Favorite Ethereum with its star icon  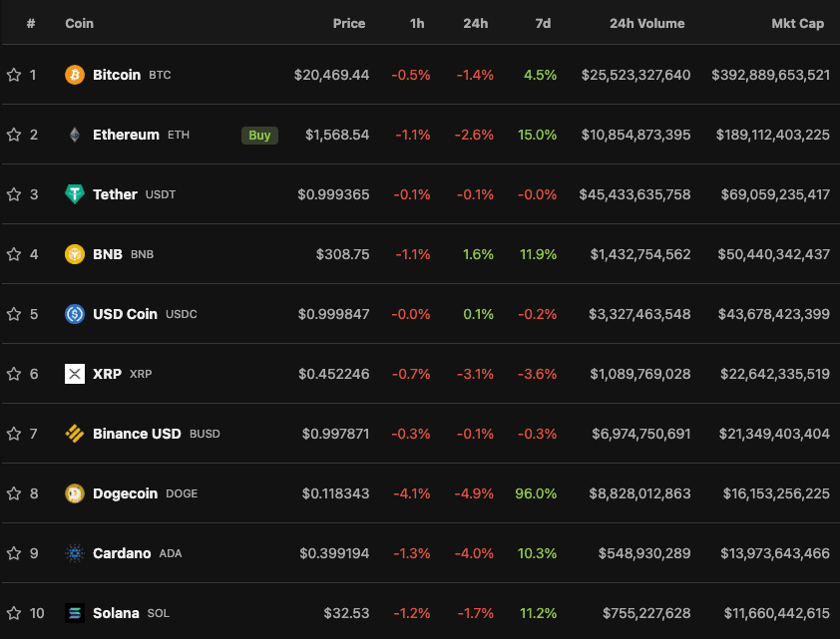pos(14,135)
